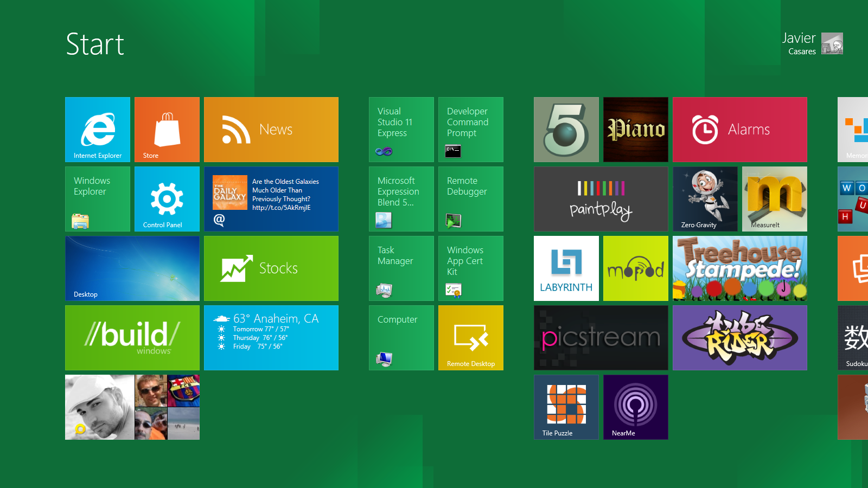Open the Developer Command Prompt tile
Screen dimensions: 868x488
click(471, 130)
